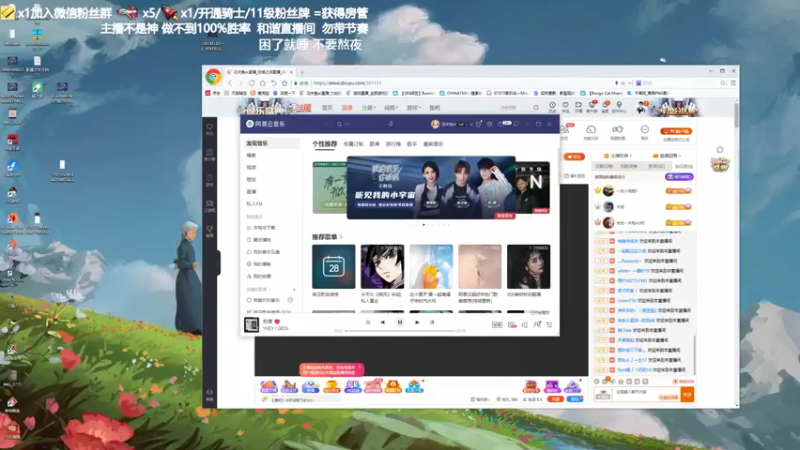Open skin/theme icon in NetEase header
800x450 pixels.
coord(479,124)
